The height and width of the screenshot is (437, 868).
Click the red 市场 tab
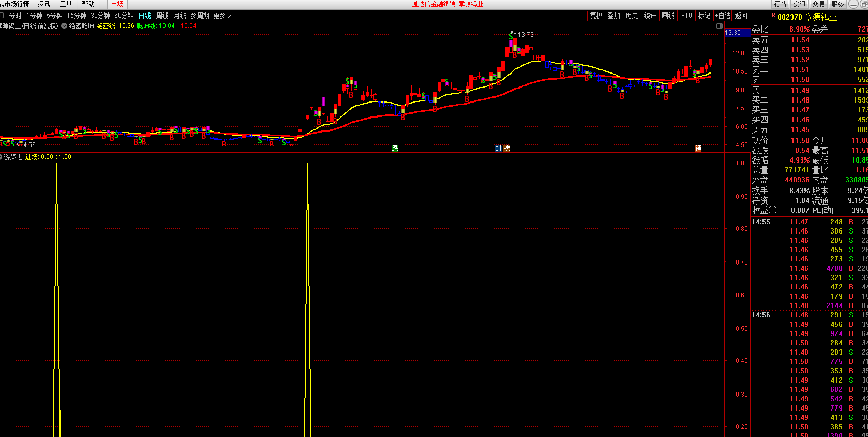pos(117,4)
